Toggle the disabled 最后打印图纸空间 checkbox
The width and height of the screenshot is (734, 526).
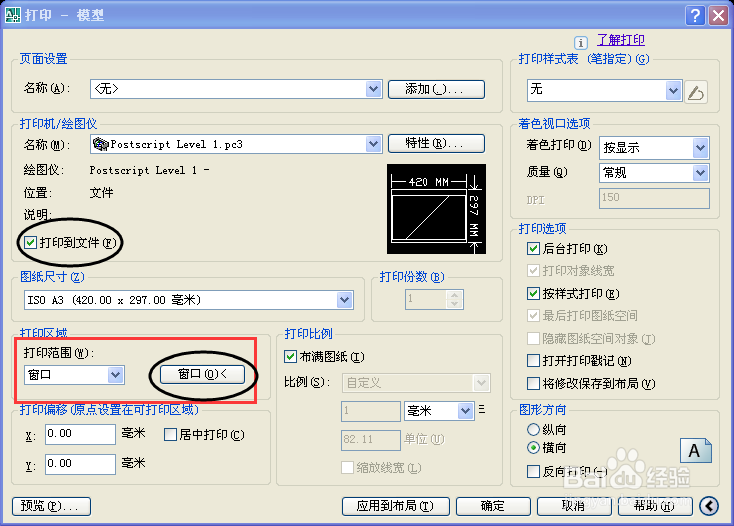[x=533, y=315]
